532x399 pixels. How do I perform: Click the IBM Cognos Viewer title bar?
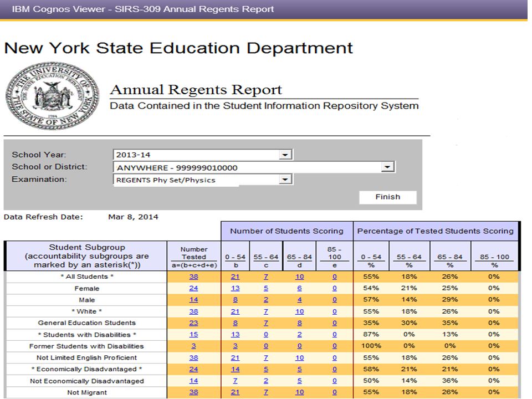[x=264, y=9]
